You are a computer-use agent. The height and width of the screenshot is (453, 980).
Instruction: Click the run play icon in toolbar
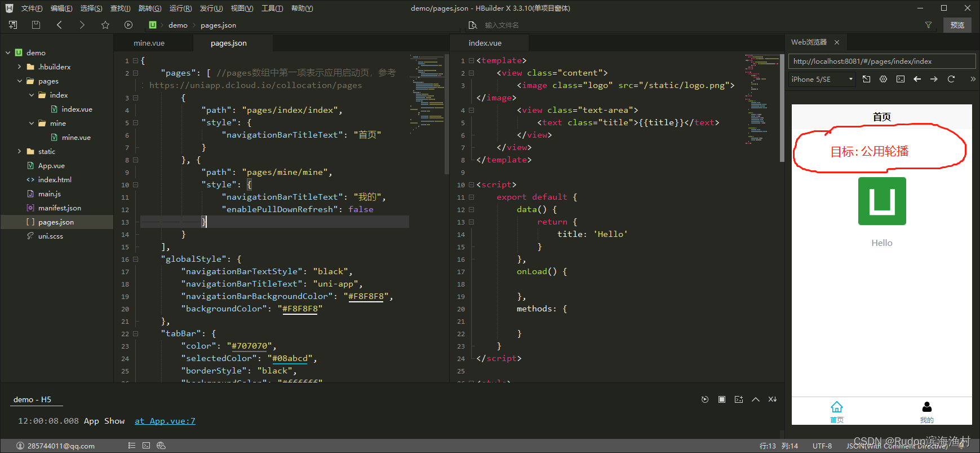[x=128, y=25]
